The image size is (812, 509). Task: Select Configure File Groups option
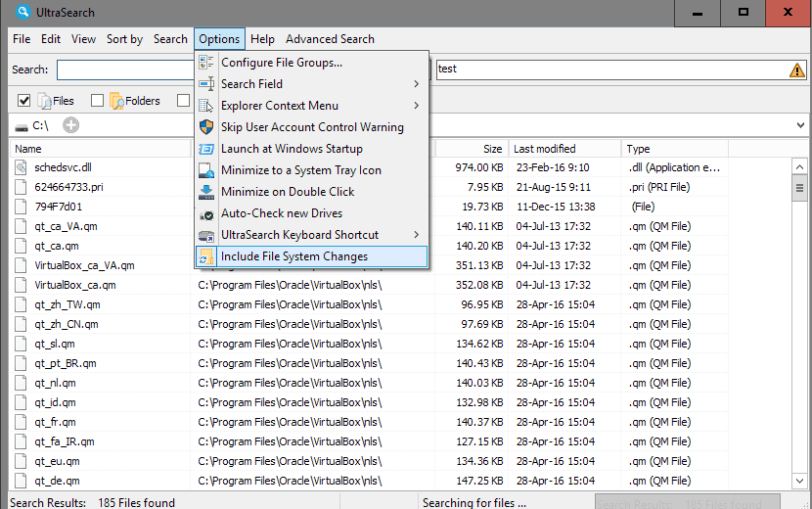[x=312, y=63]
